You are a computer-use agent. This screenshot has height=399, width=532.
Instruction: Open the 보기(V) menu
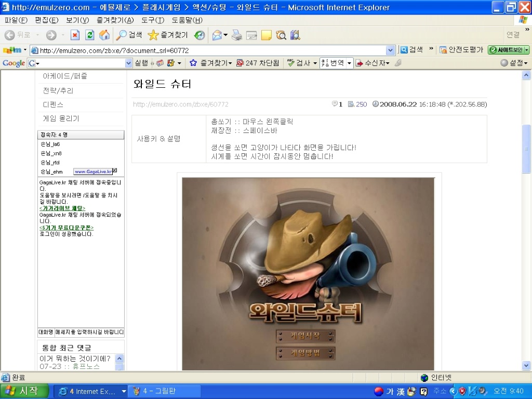tap(77, 20)
